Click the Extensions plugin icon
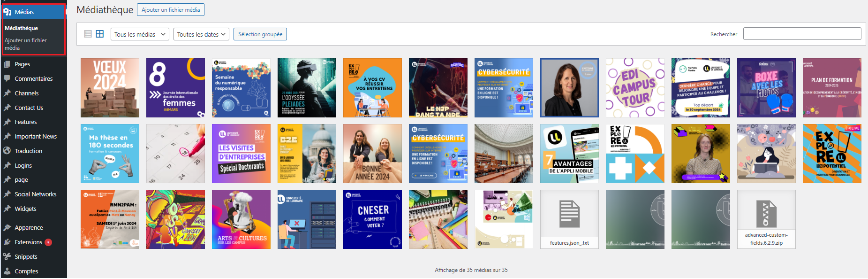The image size is (868, 279). (7, 242)
